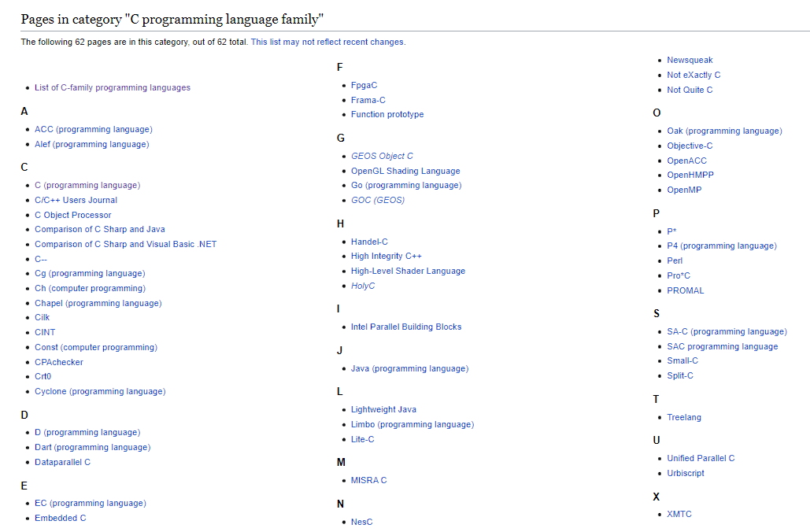The width and height of the screenshot is (810, 532).
Task: Open the OpenMP page link
Action: [685, 190]
